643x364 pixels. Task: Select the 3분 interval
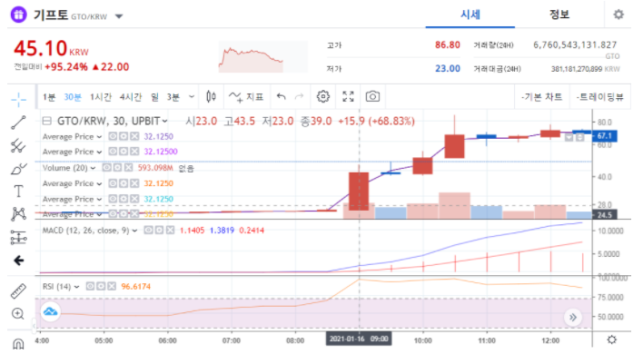[173, 97]
